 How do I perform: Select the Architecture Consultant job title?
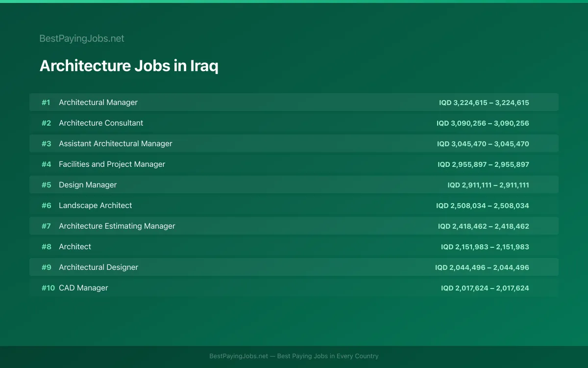coord(101,123)
